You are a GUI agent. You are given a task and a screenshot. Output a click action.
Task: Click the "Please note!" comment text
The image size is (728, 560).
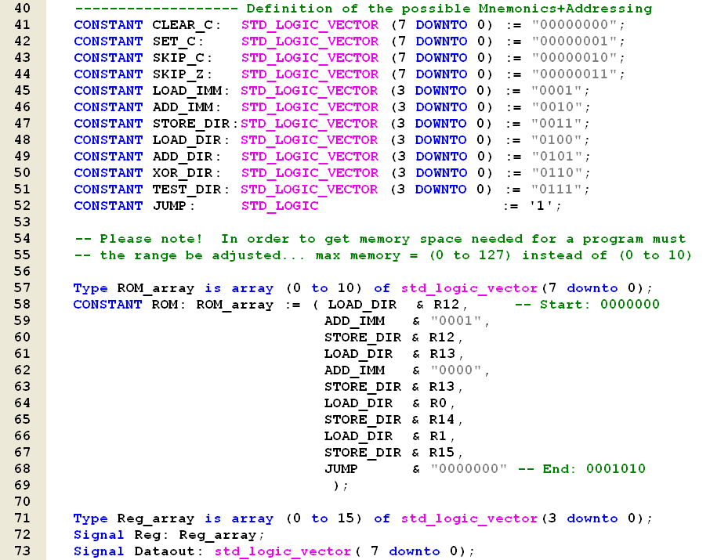[151, 239]
